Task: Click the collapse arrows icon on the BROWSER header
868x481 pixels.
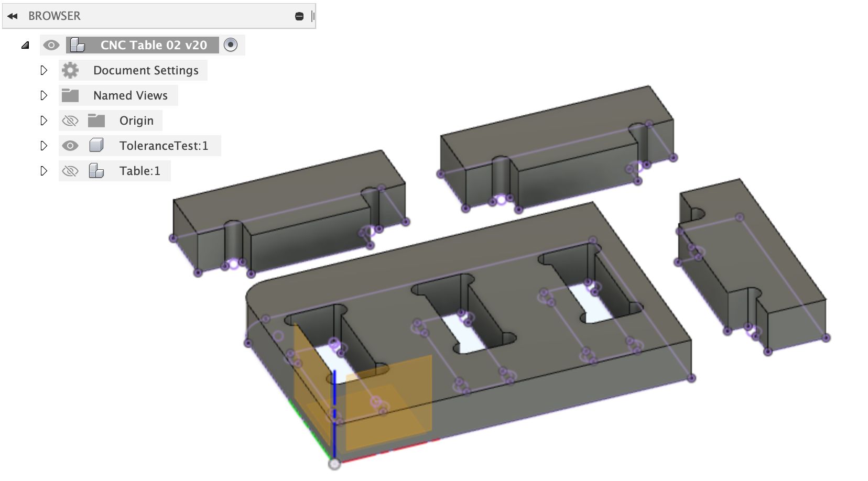Action: tap(12, 15)
